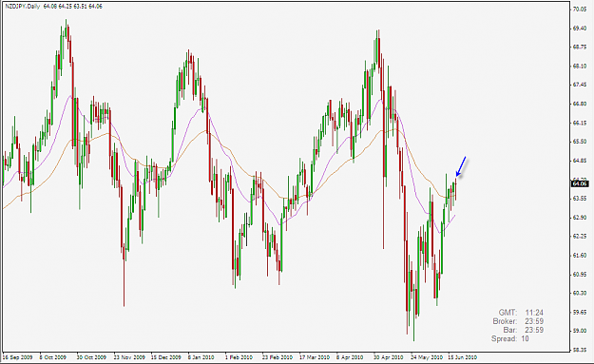Image resolution: width=594 pixels, height=364 pixels.
Task: Click the Spread value 10
Action: (525, 338)
